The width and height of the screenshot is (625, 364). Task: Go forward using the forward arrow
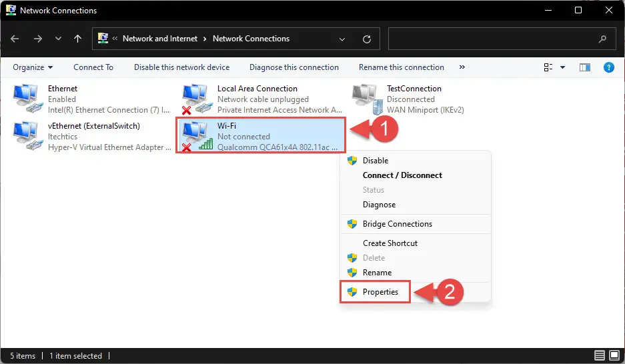click(38, 39)
